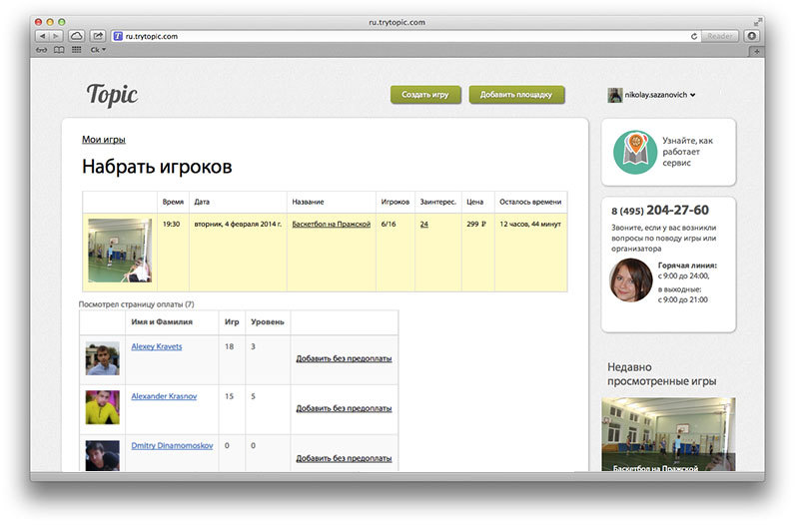Expand the Ck bookmarks folder dropdown

coord(98,50)
